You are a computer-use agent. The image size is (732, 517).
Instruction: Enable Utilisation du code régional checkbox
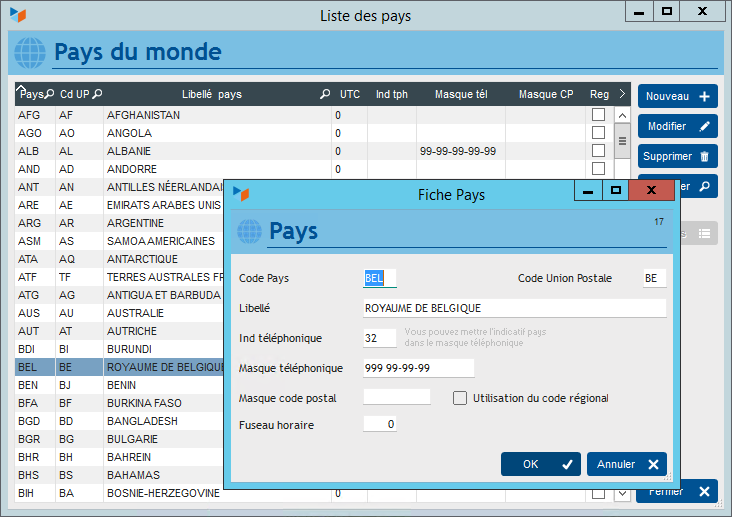[460, 398]
